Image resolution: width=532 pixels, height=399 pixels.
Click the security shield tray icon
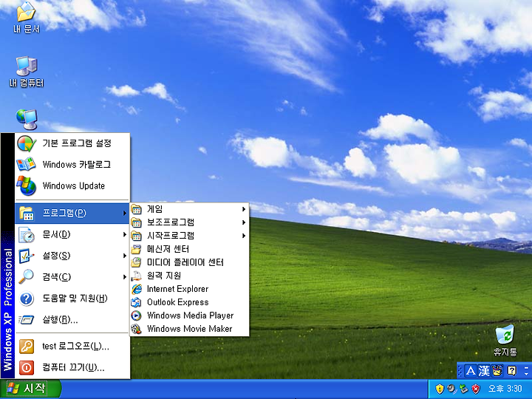(x=440, y=389)
